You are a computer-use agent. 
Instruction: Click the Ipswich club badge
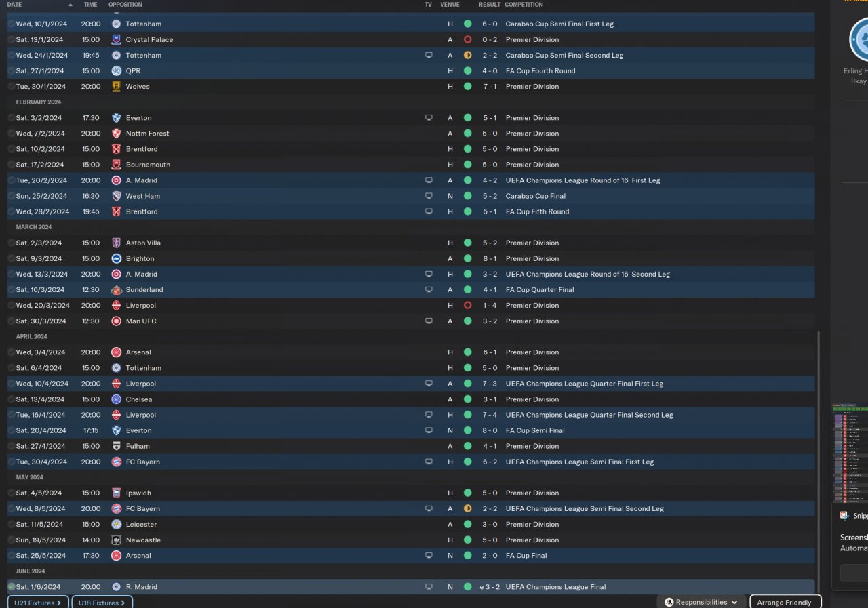116,493
